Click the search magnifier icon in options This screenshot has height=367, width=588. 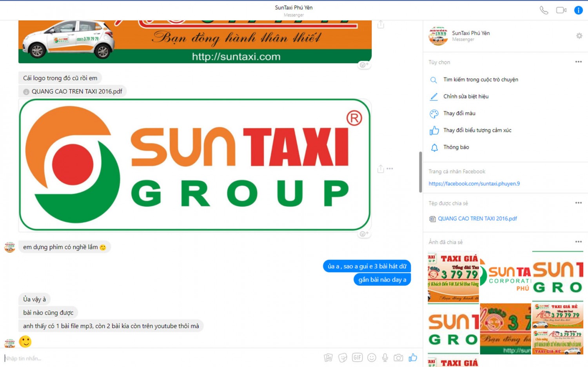click(x=434, y=80)
